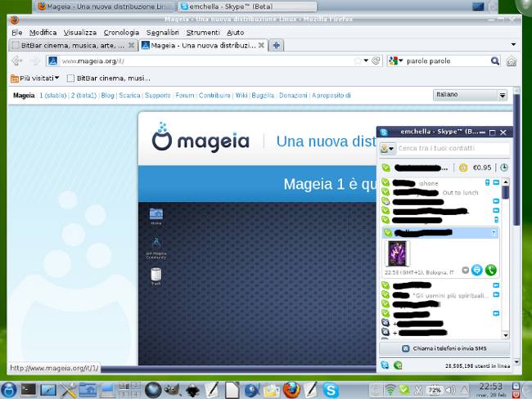Reload the page with the refresh icon
This screenshot has width=532, height=399.
pyautogui.click(x=376, y=61)
